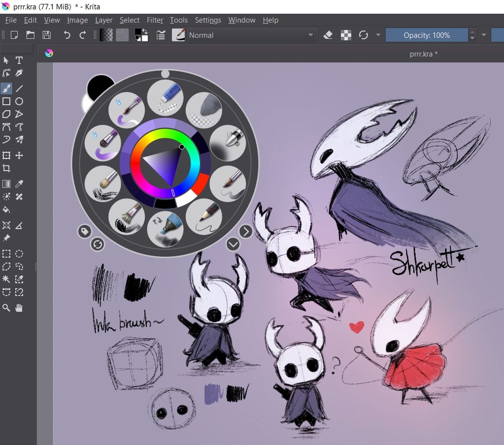The image size is (504, 445).
Task: Choose the Polygon tool
Action: (x=6, y=114)
